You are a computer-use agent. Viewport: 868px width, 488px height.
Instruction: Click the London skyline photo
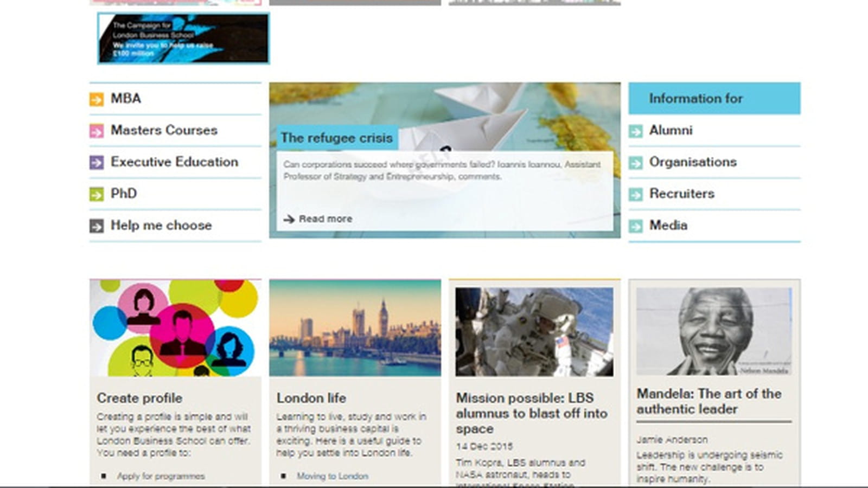[355, 328]
